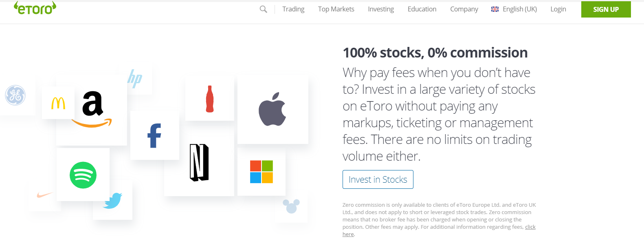This screenshot has height=241, width=644.
Task: Open the English (UK) language selector
Action: pyautogui.click(x=514, y=9)
